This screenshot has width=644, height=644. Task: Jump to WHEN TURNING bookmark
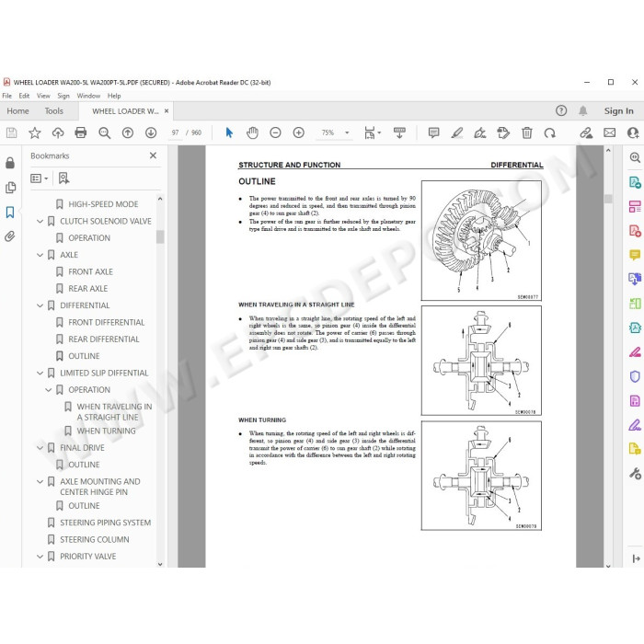click(x=106, y=431)
